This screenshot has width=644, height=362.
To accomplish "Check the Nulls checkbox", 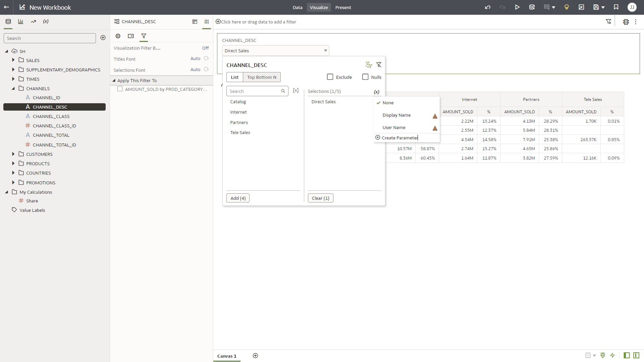I will [365, 77].
